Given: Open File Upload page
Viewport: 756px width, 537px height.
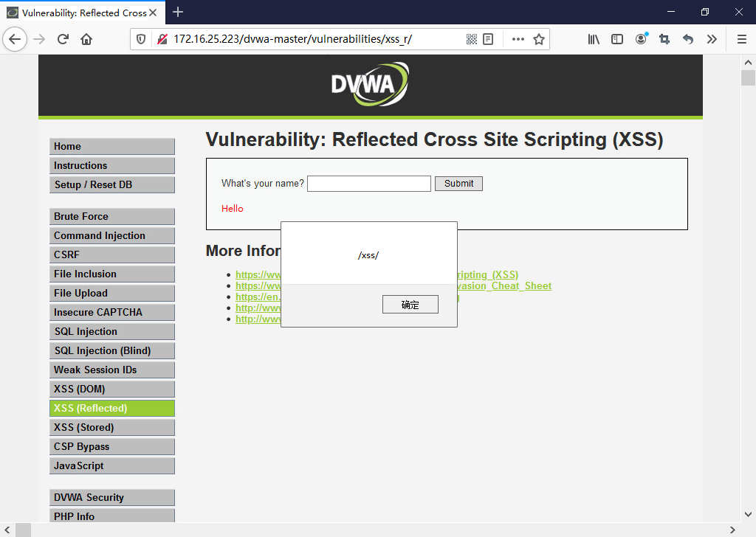Looking at the screenshot, I should (x=112, y=294).
